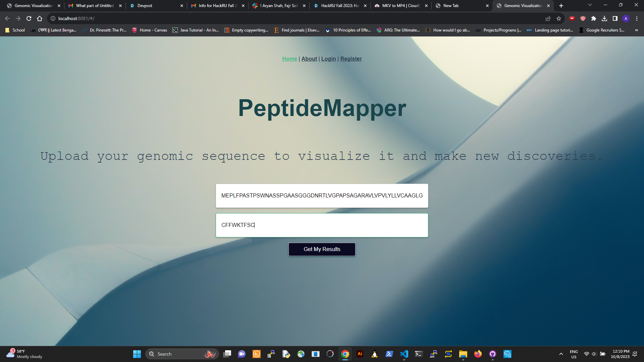Switch to the MKV to MP4 tab

point(401,6)
